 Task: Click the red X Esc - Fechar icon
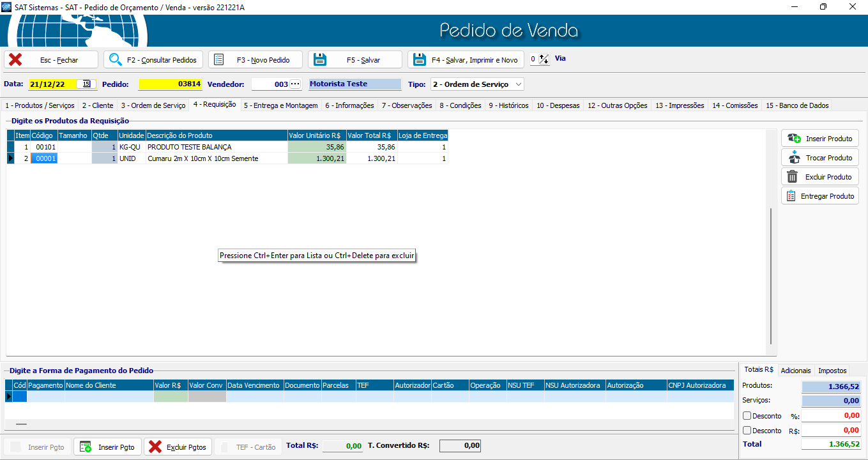tap(15, 59)
